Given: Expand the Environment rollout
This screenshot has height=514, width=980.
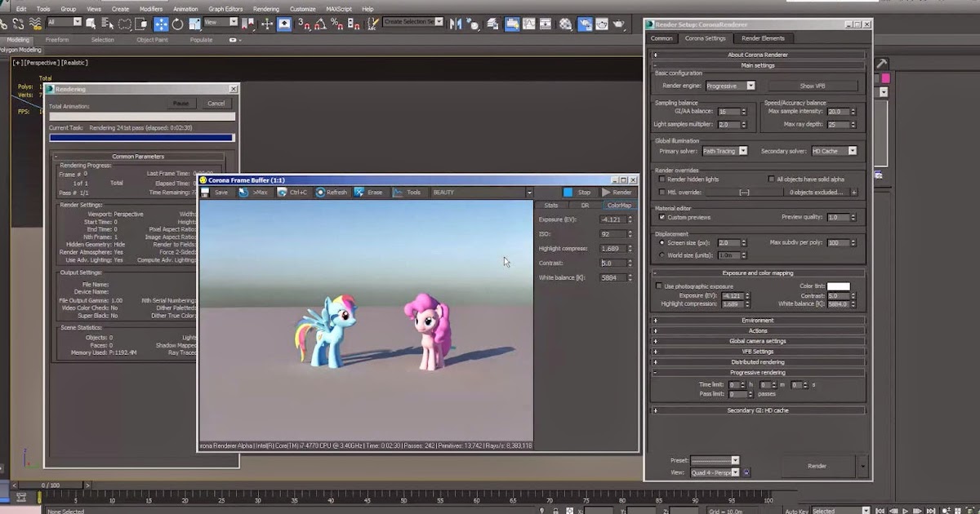Looking at the screenshot, I should pyautogui.click(x=758, y=321).
